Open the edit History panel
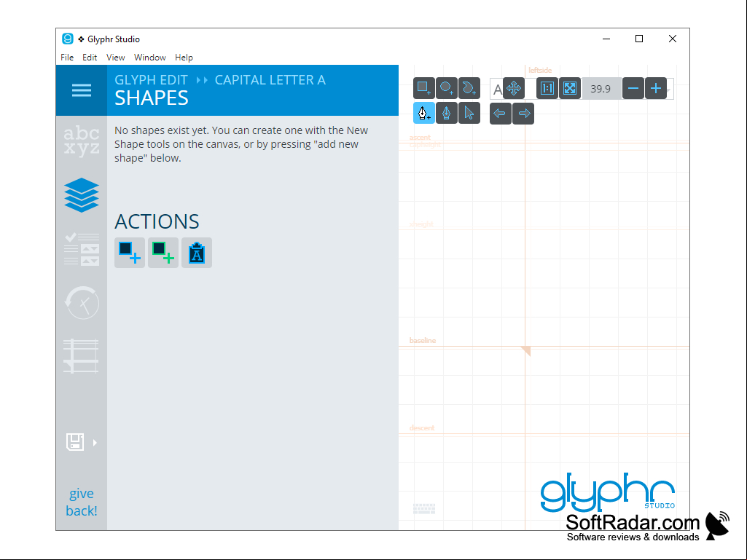This screenshot has height=560, width=747. tap(82, 303)
